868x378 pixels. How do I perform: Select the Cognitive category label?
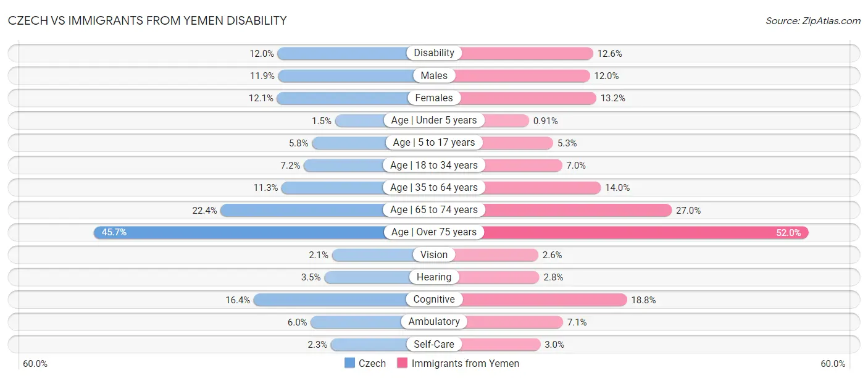coord(434,300)
